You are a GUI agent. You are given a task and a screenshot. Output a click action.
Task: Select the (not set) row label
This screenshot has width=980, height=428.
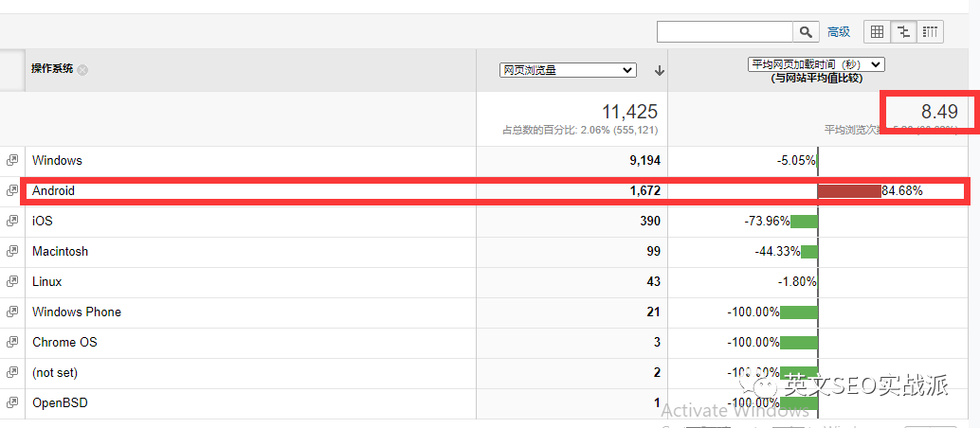(55, 373)
